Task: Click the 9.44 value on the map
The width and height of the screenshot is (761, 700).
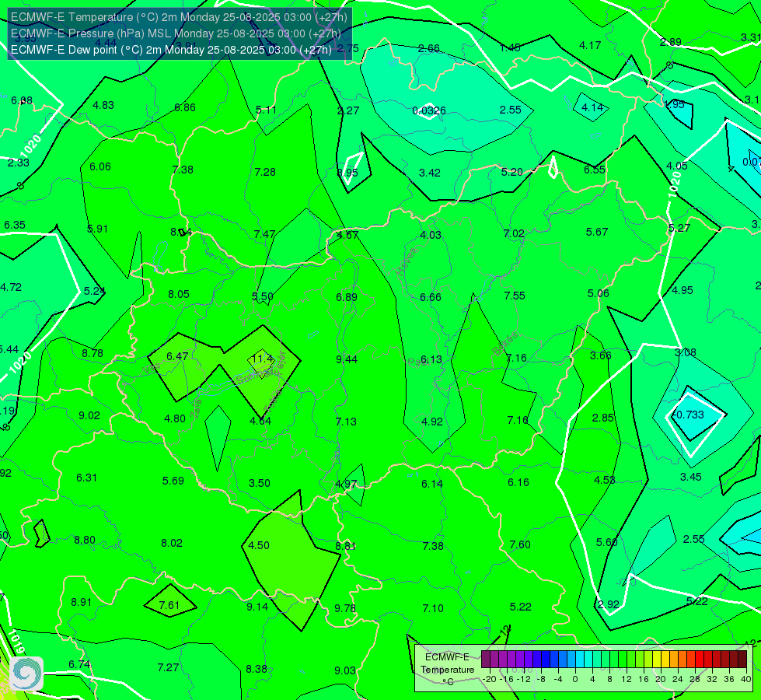Action: (347, 359)
